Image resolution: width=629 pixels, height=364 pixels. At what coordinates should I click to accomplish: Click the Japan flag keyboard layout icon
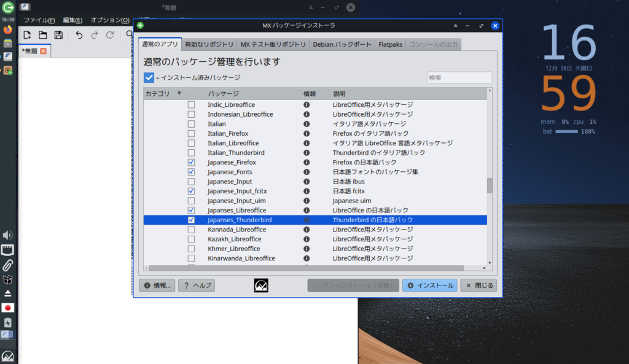tap(8, 308)
